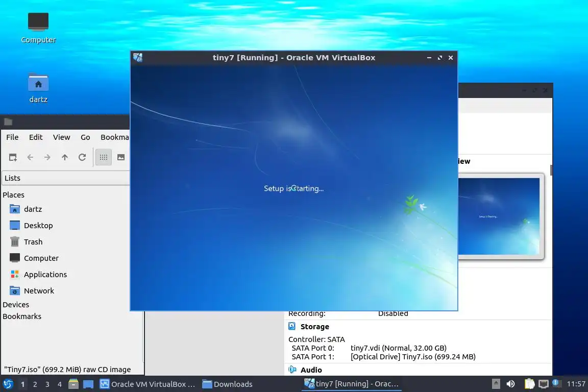Click the eject removable media tray icon
This screenshot has width=588, height=392.
pos(496,384)
